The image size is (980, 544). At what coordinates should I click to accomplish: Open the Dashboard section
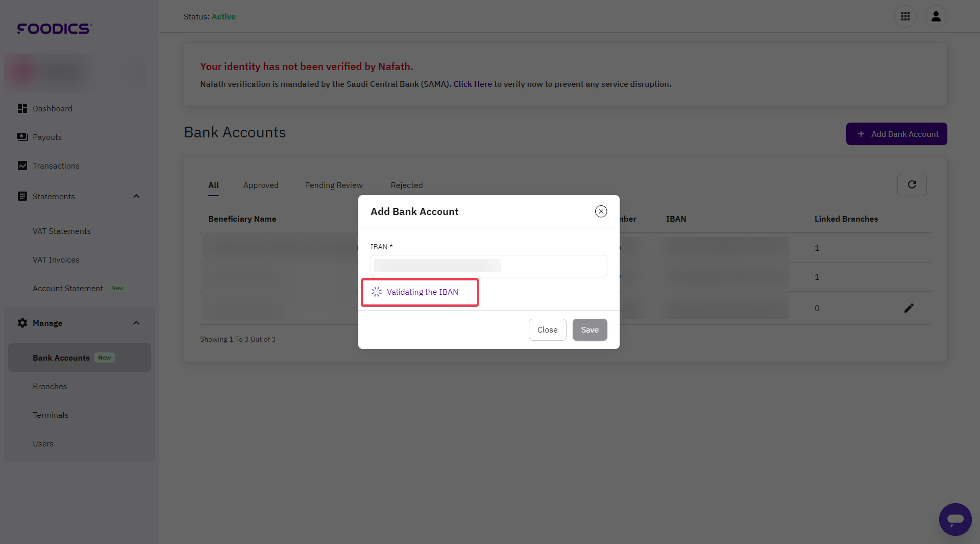pyautogui.click(x=52, y=108)
